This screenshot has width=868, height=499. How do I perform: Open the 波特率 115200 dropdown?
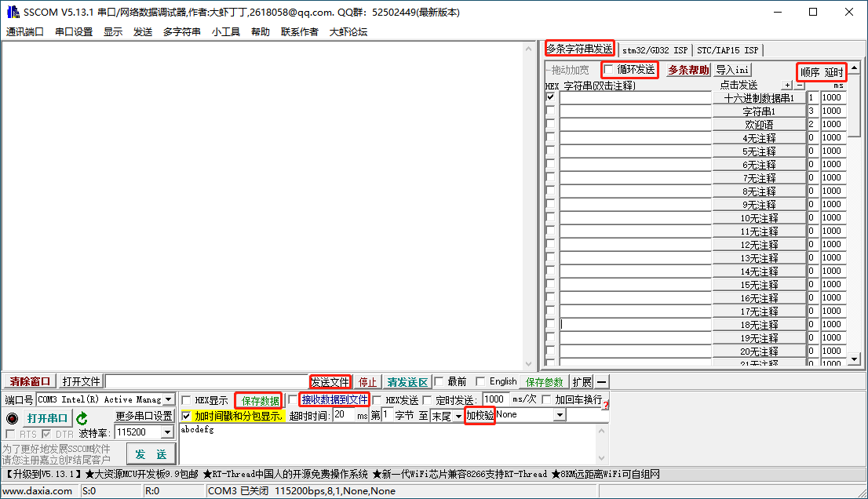pos(167,432)
